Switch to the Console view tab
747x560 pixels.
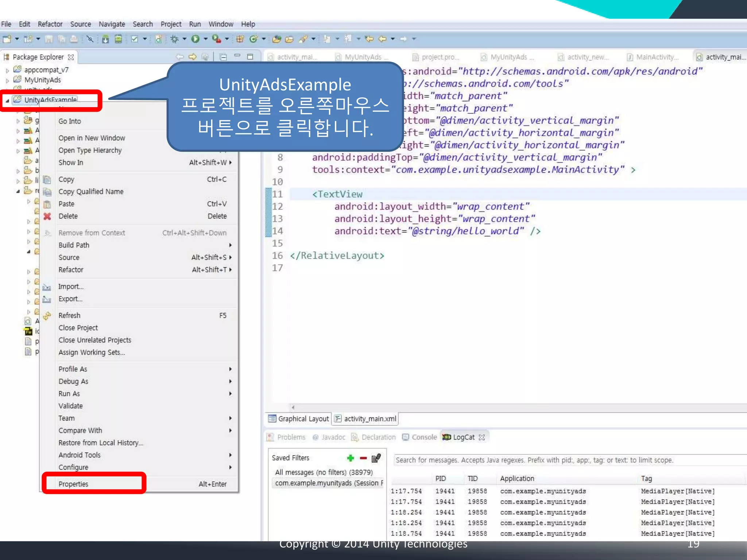[419, 437]
